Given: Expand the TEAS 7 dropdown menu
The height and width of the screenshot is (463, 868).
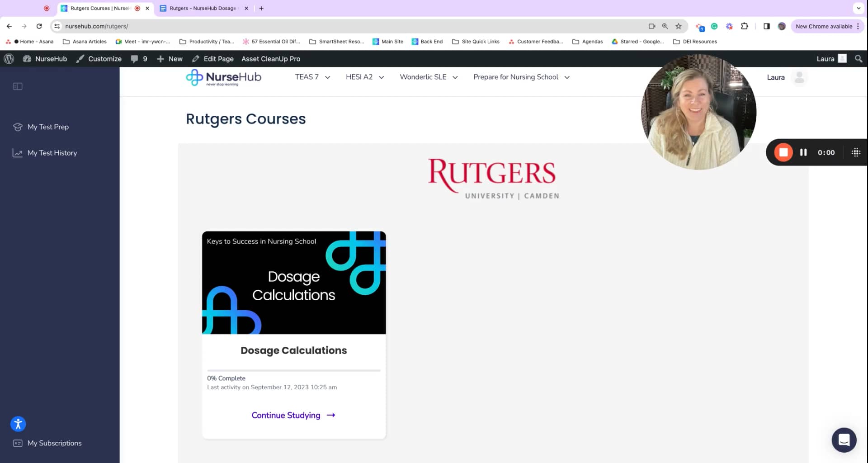Looking at the screenshot, I should 312,77.
